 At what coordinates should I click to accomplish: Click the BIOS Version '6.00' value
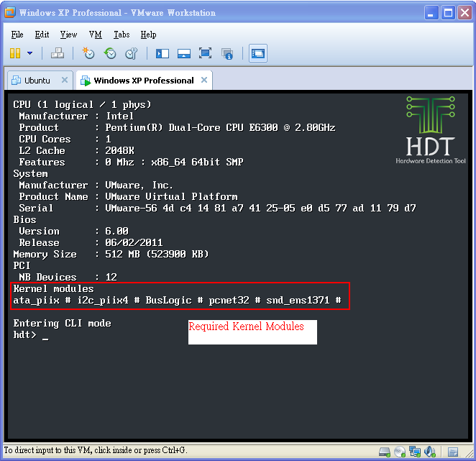116,232
